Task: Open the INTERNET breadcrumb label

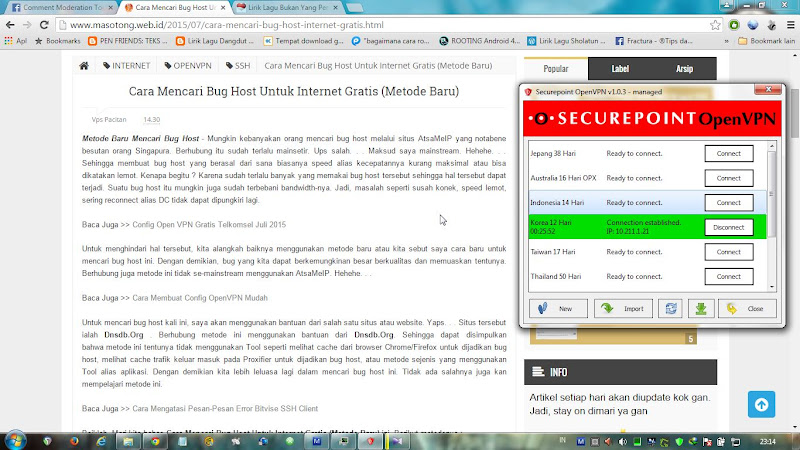Action: coord(127,65)
